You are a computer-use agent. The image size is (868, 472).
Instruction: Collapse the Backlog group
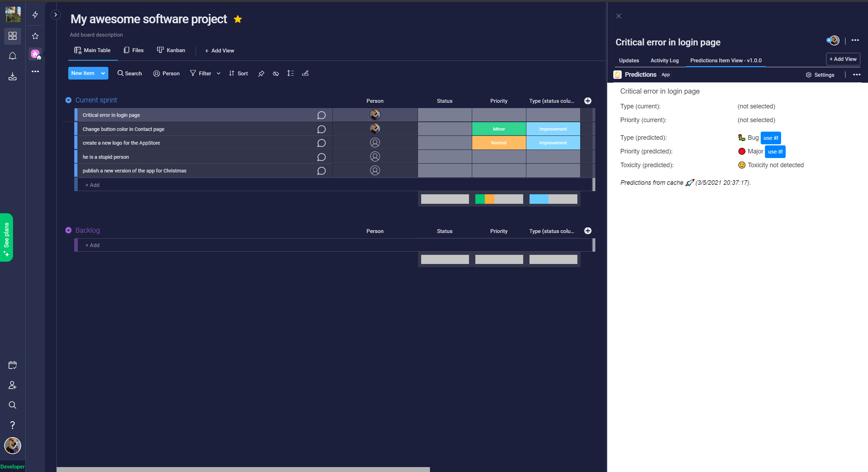click(x=68, y=230)
